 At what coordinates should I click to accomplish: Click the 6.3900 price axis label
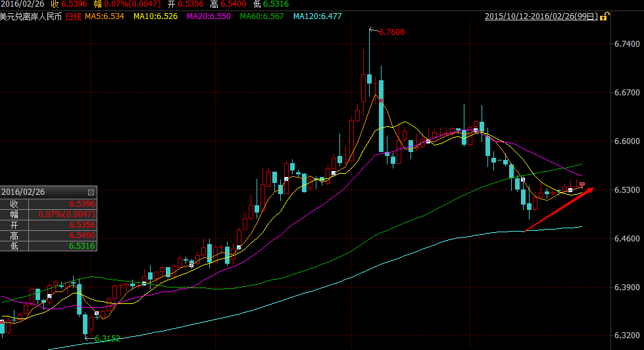click(627, 287)
